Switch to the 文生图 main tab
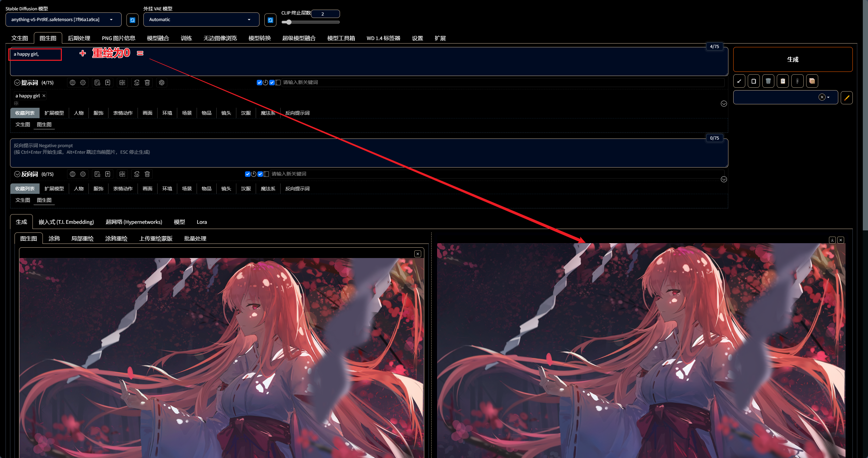This screenshot has width=868, height=458. click(20, 38)
